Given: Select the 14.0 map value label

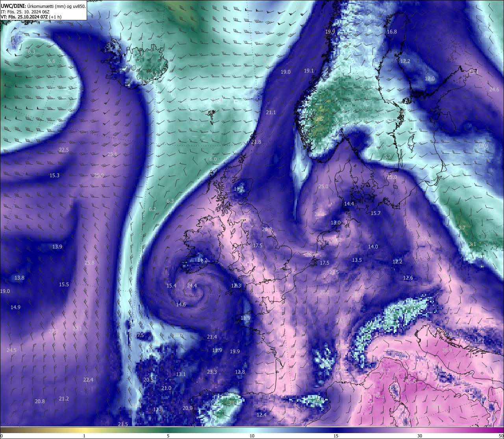Looking at the screenshot, I should click(373, 247).
